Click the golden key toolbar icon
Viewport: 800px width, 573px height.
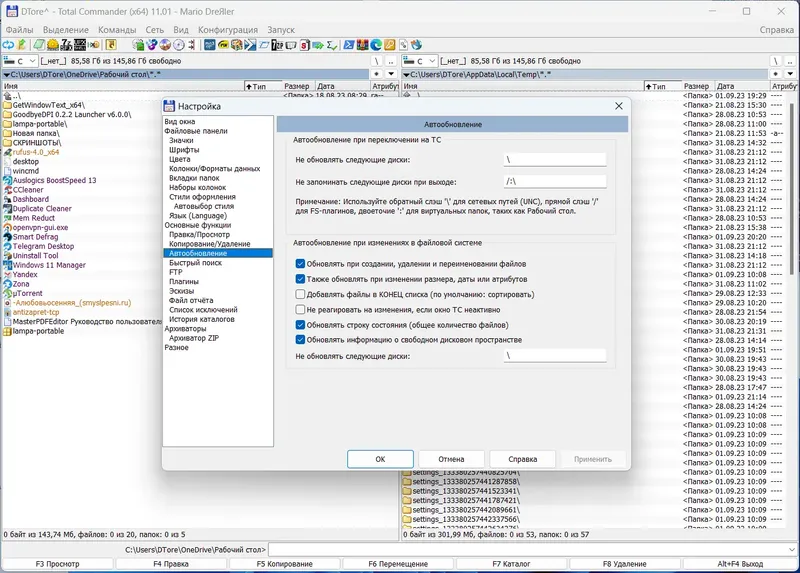(x=390, y=45)
